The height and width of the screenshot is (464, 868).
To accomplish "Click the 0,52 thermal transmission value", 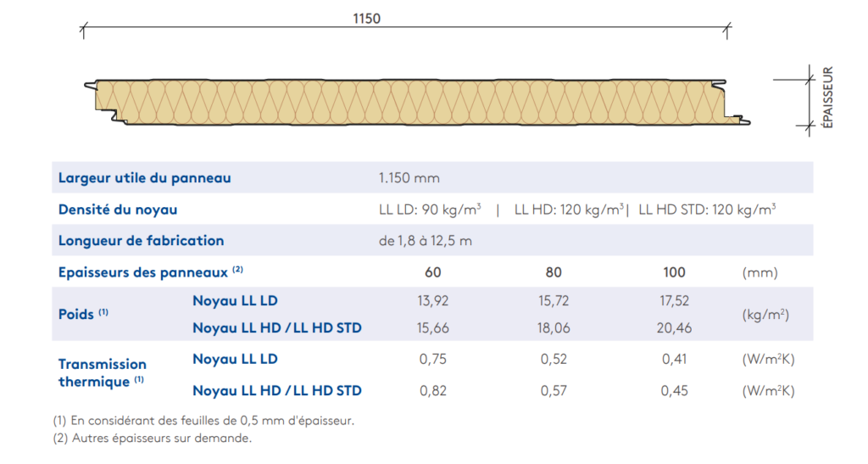I will [x=554, y=359].
